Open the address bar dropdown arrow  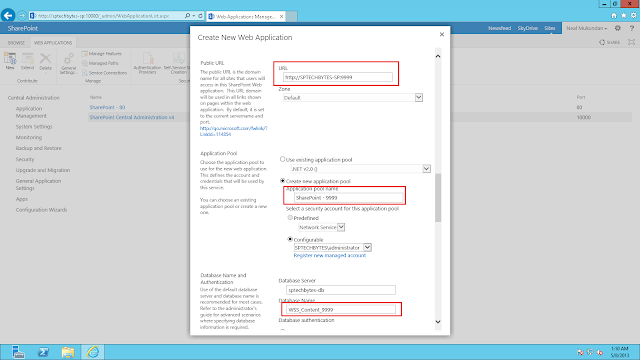(193, 16)
